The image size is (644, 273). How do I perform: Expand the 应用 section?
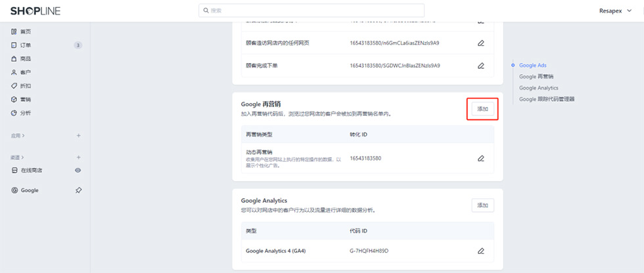tap(18, 136)
